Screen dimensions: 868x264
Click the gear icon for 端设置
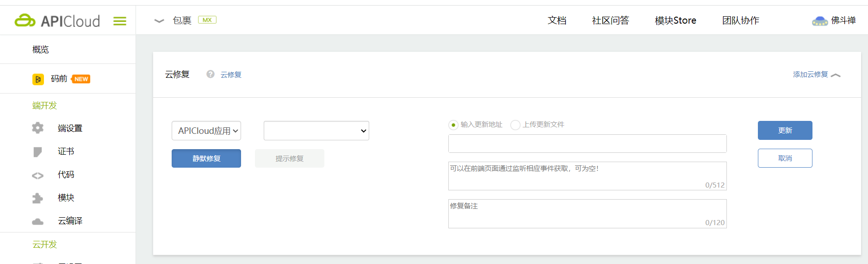37,128
